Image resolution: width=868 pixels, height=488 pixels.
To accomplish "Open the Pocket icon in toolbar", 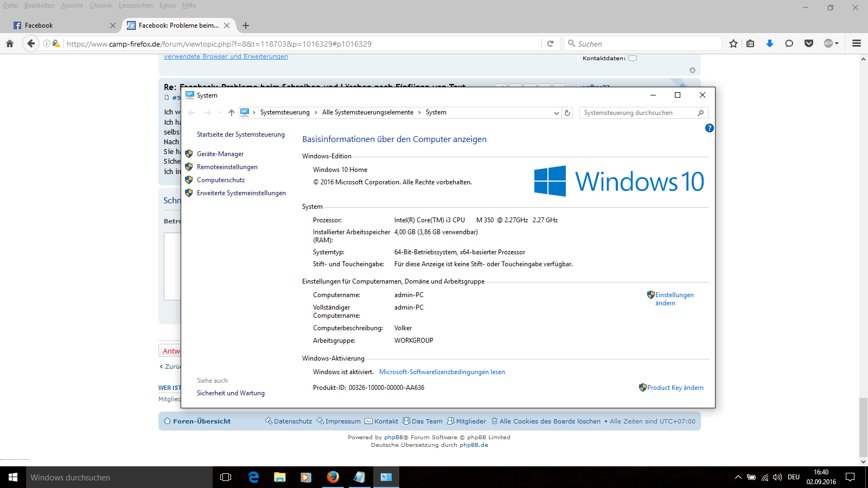I will pos(809,44).
